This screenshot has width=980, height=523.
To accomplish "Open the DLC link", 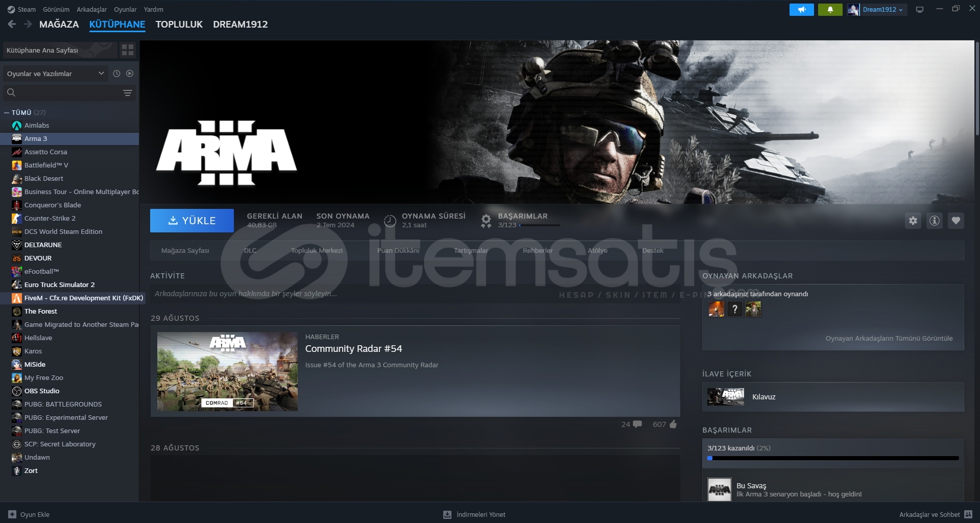I will coord(250,250).
